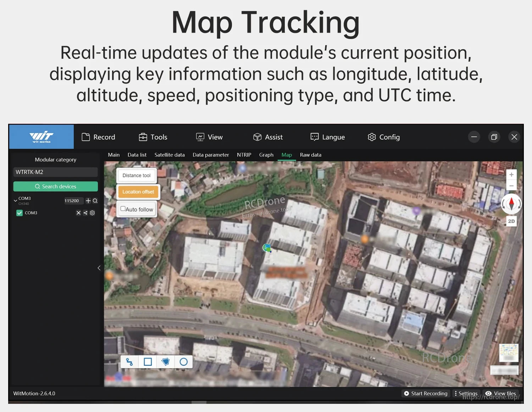Viewport: 532px width, 412px height.
Task: Click View files
Action: pyautogui.click(x=500, y=394)
